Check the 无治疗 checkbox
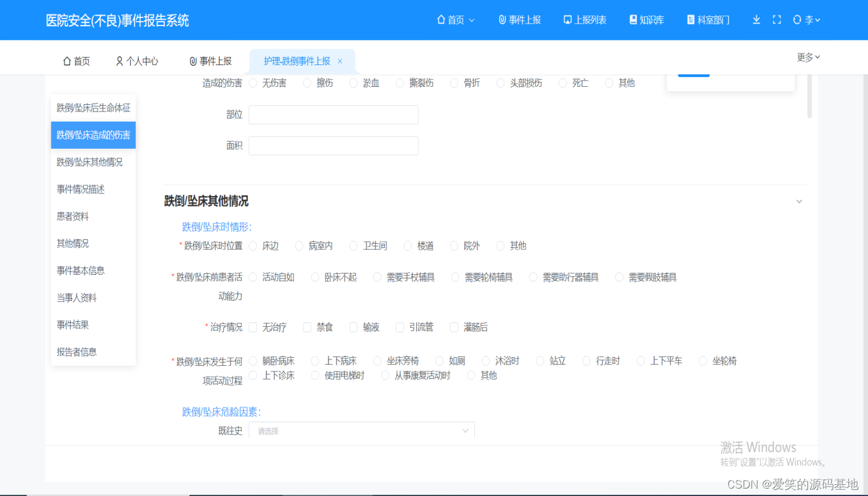868x496 pixels. pyautogui.click(x=253, y=327)
